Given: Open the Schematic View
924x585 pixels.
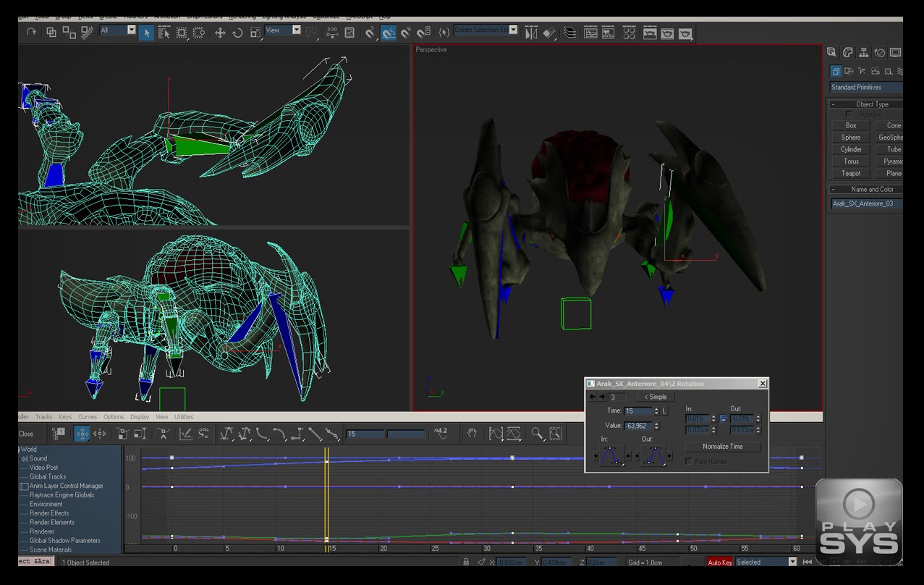Looking at the screenshot, I should coord(609,33).
